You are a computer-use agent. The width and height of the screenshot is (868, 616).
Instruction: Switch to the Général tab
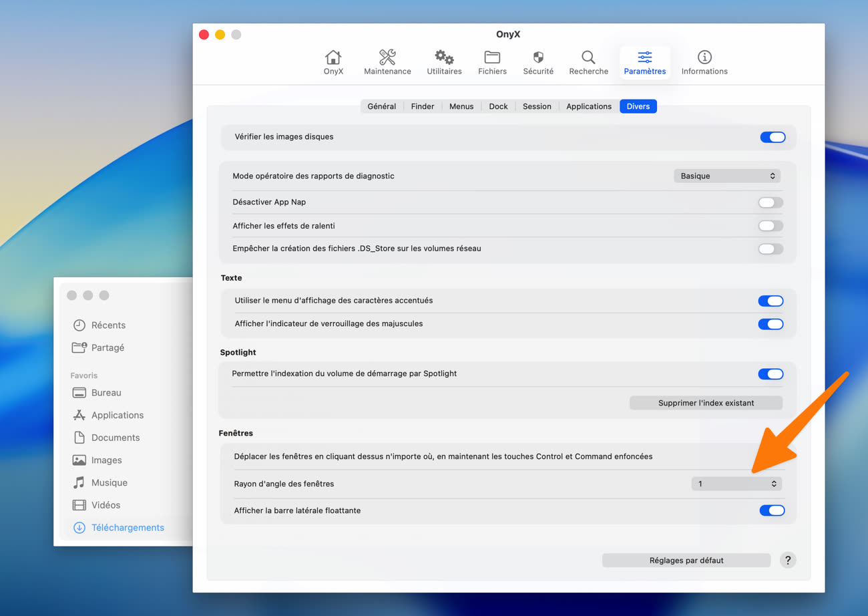pos(382,106)
